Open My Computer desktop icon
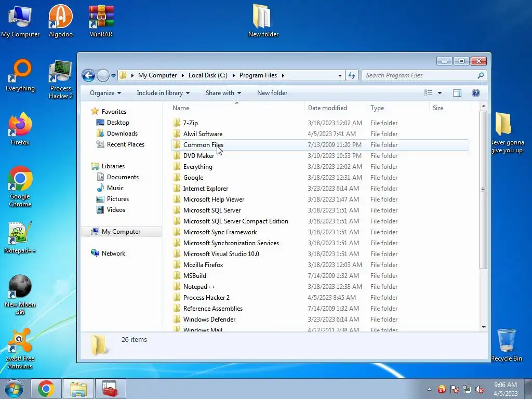The image size is (532, 399). click(x=20, y=21)
